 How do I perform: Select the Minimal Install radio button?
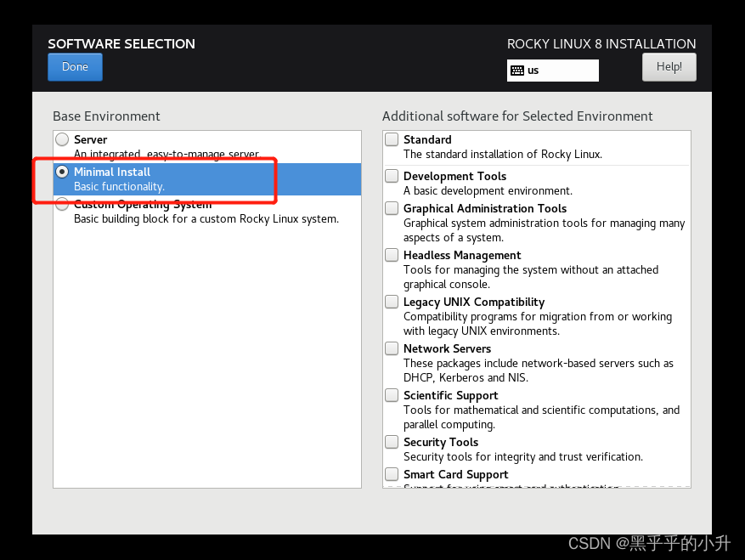[62, 172]
